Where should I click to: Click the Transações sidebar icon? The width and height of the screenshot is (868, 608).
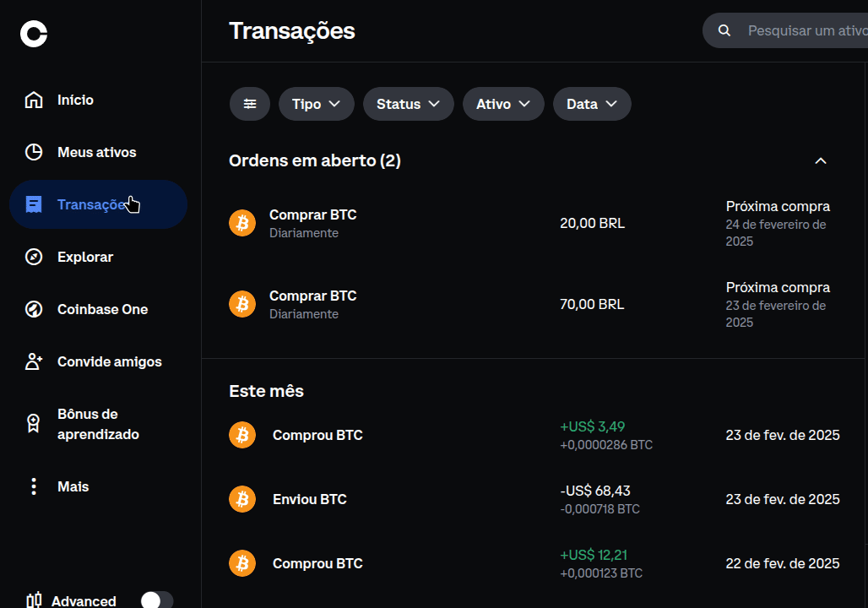pos(33,204)
